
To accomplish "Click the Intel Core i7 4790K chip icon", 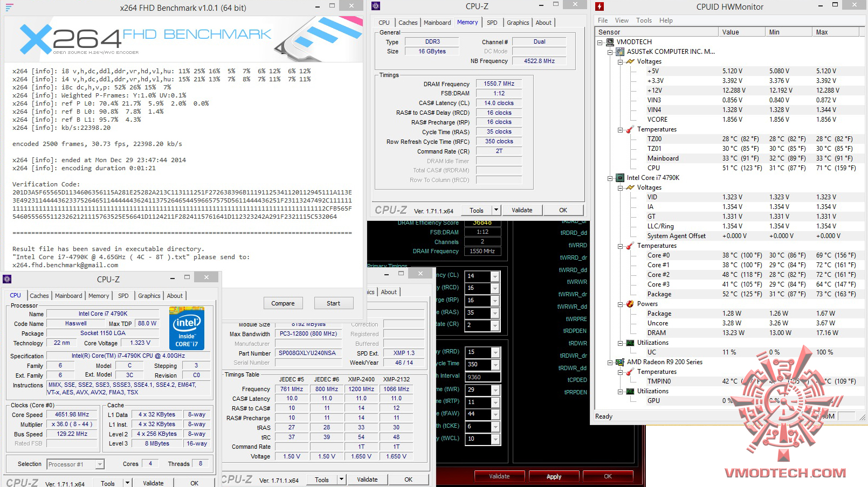I will click(620, 178).
